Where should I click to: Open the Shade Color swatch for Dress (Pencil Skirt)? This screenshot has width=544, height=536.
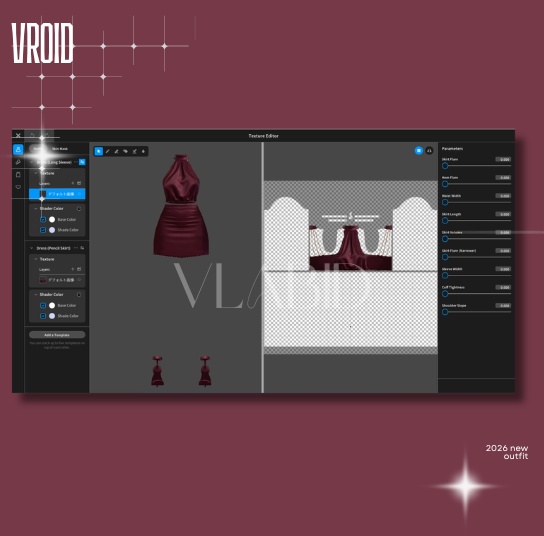point(52,316)
